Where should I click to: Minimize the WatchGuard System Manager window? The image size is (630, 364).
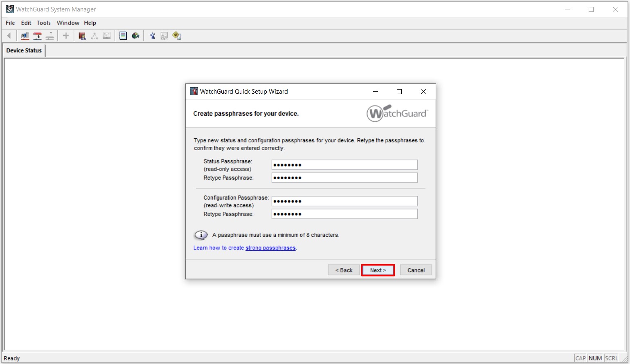click(x=567, y=9)
